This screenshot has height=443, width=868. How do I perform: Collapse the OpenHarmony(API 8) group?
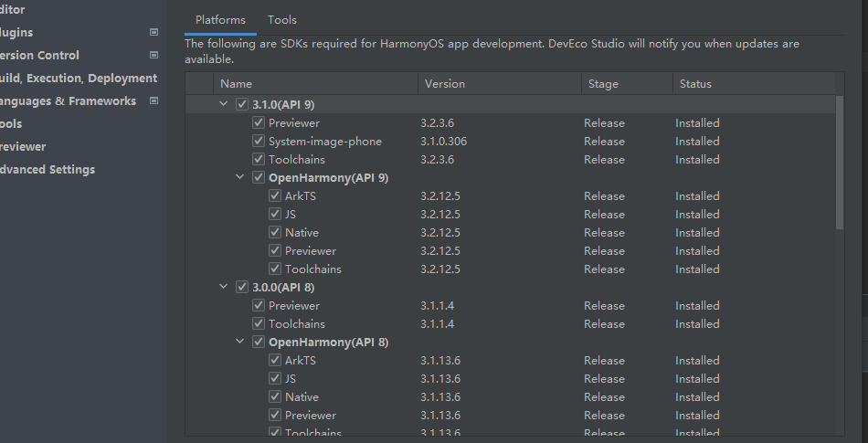point(240,342)
